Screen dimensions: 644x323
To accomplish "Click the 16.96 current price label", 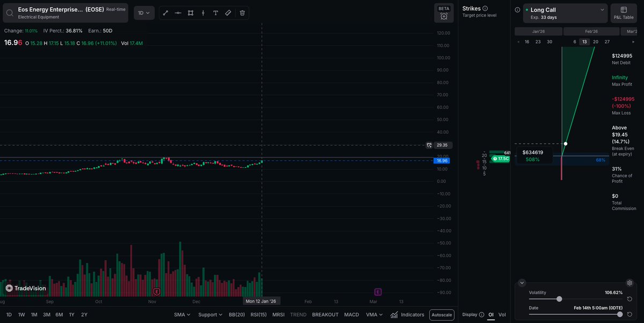I will pyautogui.click(x=442, y=161).
